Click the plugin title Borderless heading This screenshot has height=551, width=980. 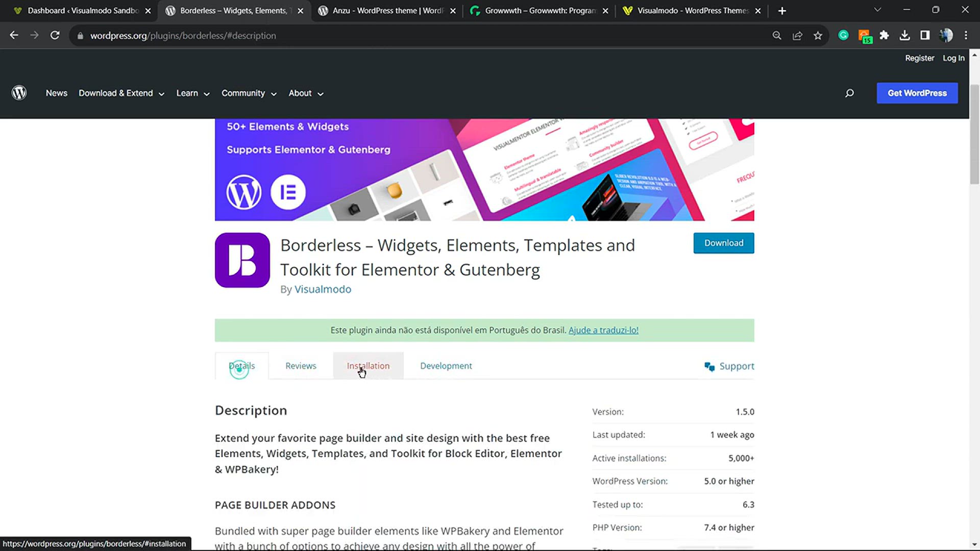pos(457,257)
